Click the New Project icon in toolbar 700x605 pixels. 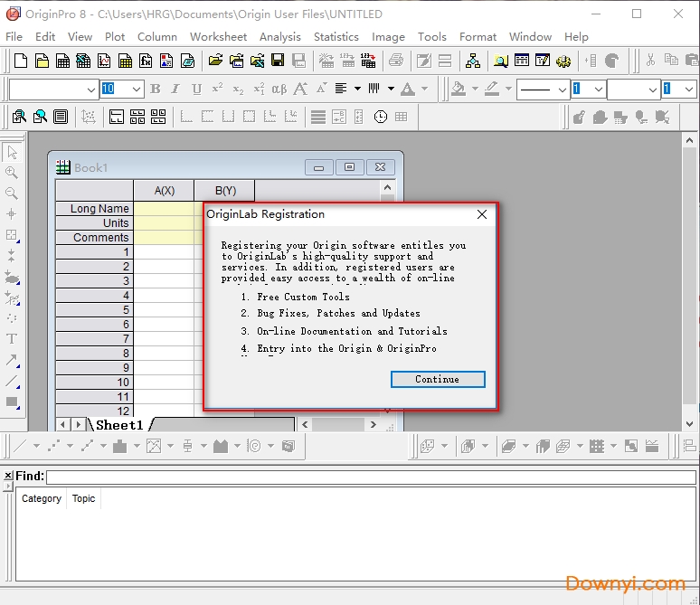22,61
